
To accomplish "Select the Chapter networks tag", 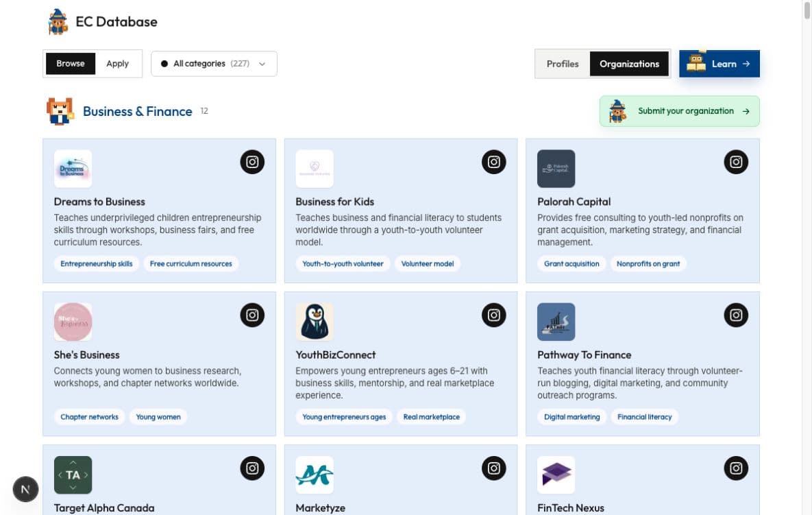I will click(x=89, y=417).
